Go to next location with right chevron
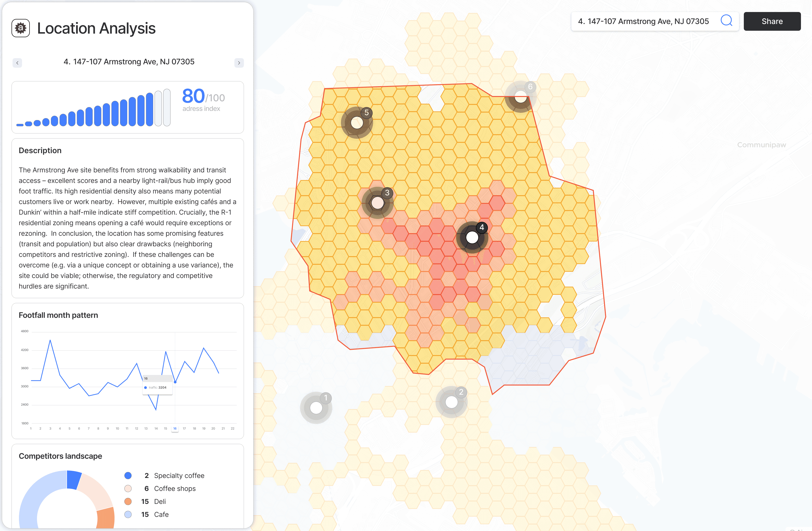 239,63
